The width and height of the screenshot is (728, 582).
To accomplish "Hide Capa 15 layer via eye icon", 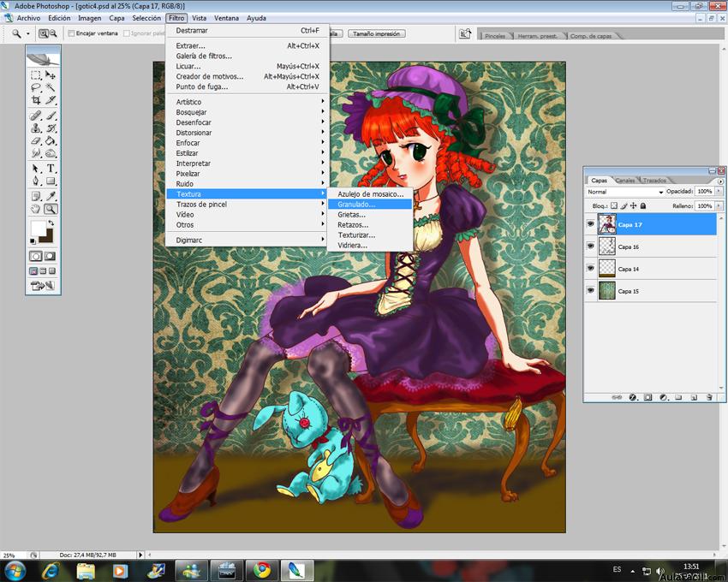I will pos(591,290).
